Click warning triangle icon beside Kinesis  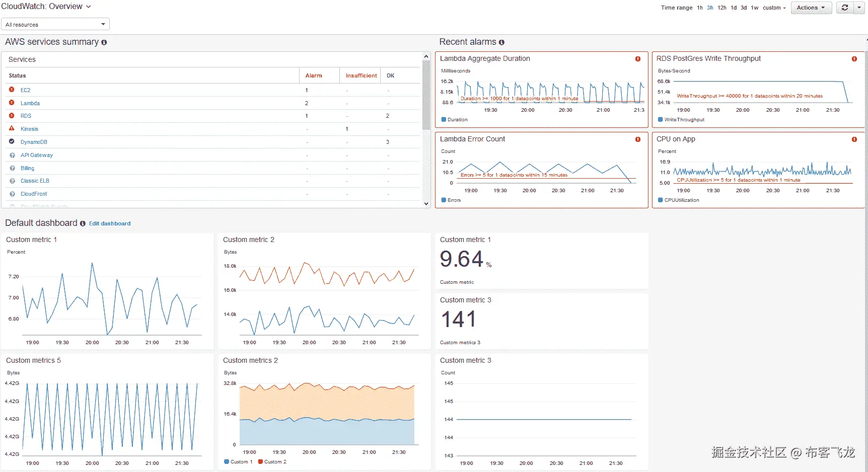(12, 128)
